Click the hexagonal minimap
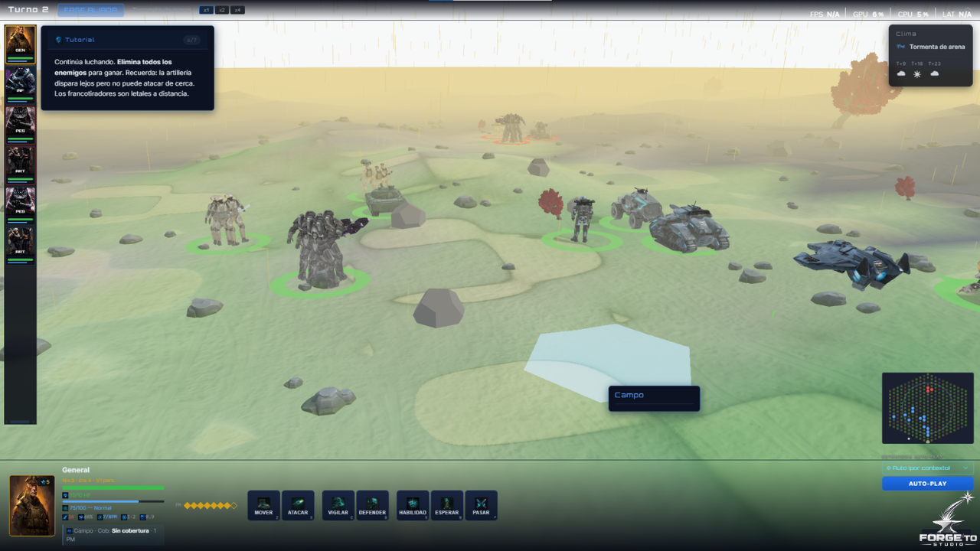 pyautogui.click(x=927, y=408)
